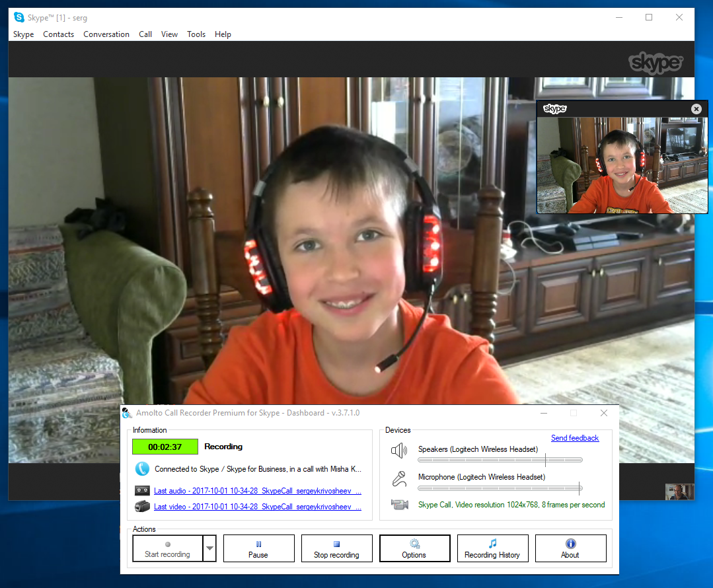Viewport: 713px width, 588px height.
Task: Click the small self-view thumbnail at bottom right
Action: click(679, 492)
